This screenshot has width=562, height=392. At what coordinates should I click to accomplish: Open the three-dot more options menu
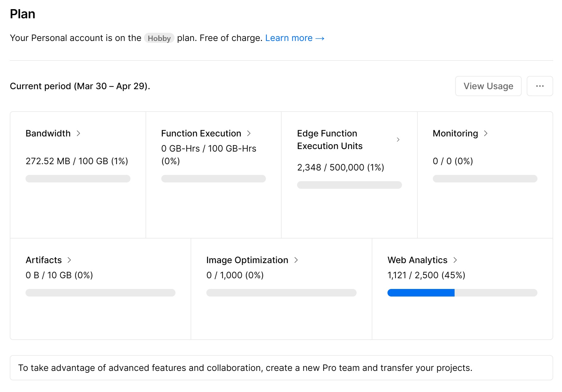pos(540,86)
